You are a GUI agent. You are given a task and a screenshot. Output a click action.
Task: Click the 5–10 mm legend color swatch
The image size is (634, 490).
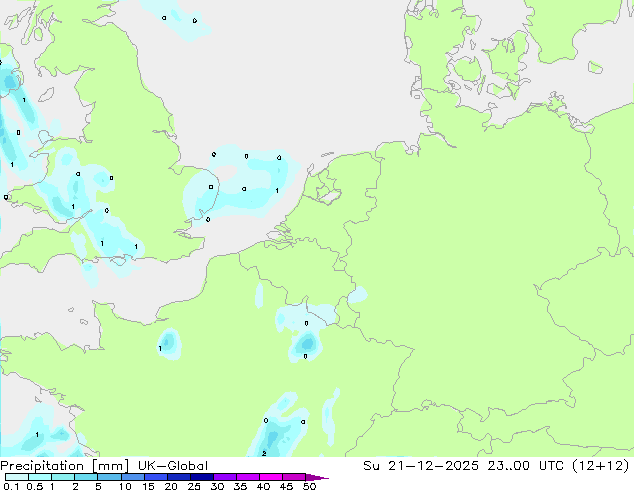click(109, 477)
